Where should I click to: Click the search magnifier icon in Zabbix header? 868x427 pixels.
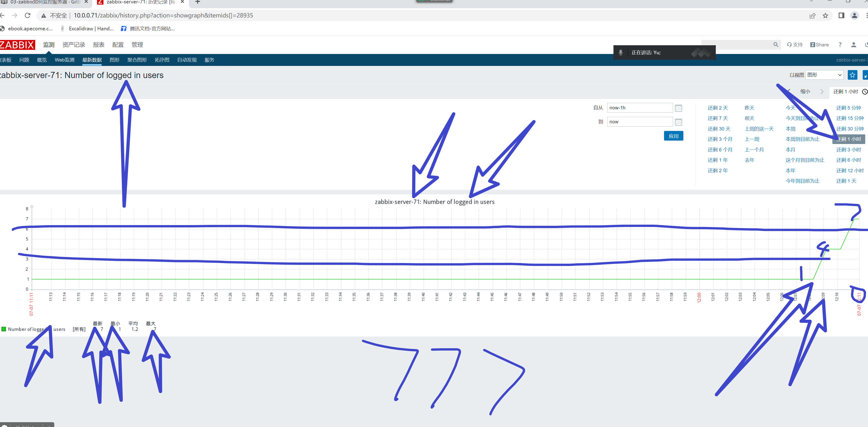(776, 44)
